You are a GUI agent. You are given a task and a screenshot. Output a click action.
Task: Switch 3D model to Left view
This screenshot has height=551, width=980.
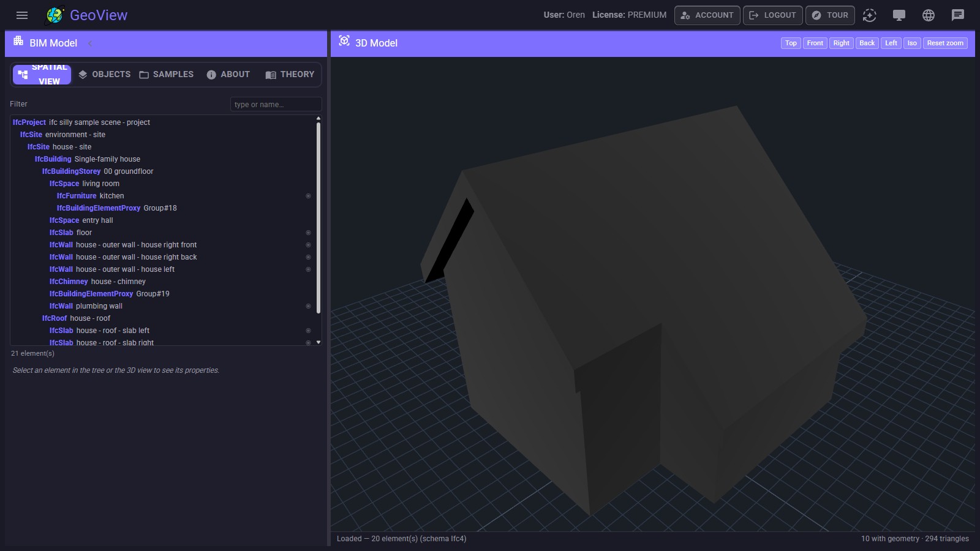(x=891, y=43)
